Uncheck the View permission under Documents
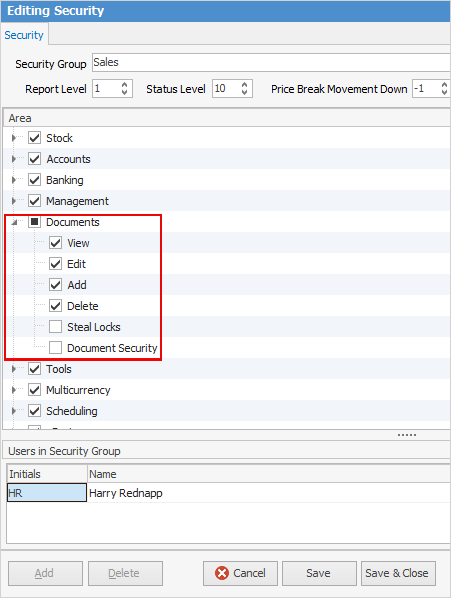The image size is (451, 598). [56, 243]
